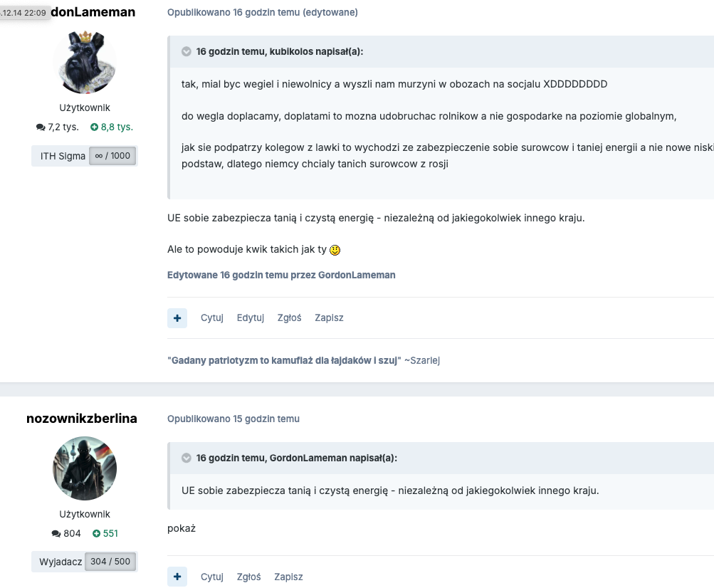Click Zapisz under GordonLameman's post
This screenshot has width=714, height=588.
pos(329,318)
